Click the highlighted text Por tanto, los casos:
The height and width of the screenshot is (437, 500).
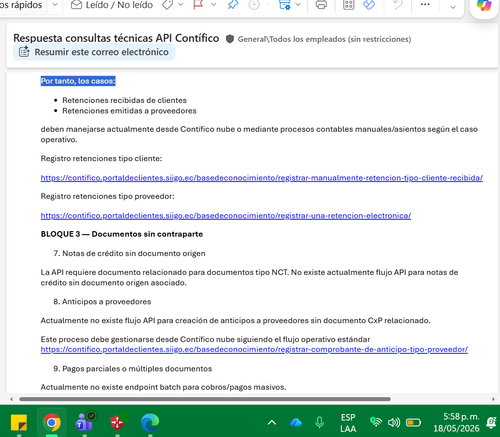[x=78, y=81]
